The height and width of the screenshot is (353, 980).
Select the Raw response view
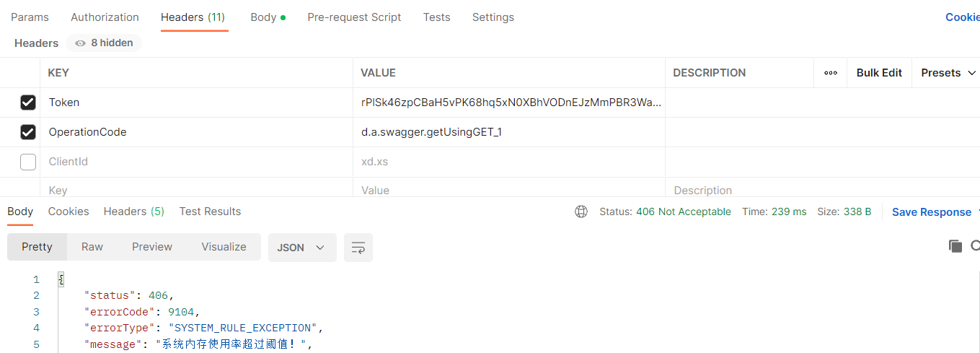[92, 247]
